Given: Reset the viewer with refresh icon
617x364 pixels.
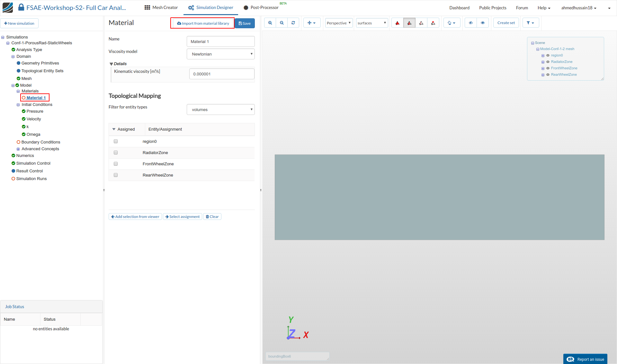Looking at the screenshot, I should point(293,23).
